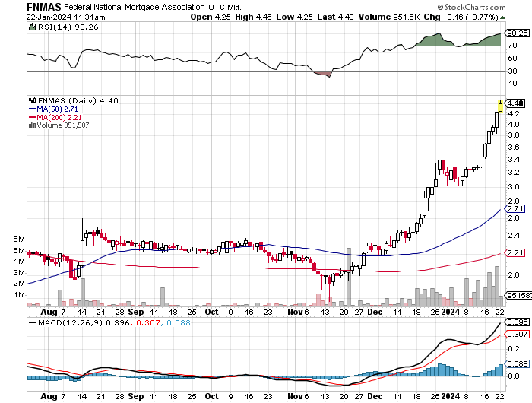Viewport: 532px width, 403px height.
Task: Click the 0.307 signal tag on the right axis
Action: [x=517, y=335]
